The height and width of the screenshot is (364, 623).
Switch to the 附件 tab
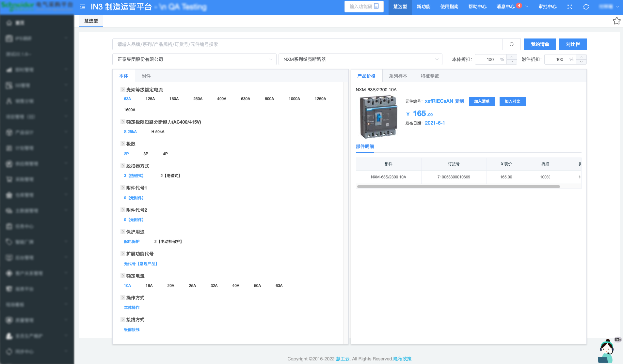click(x=146, y=76)
